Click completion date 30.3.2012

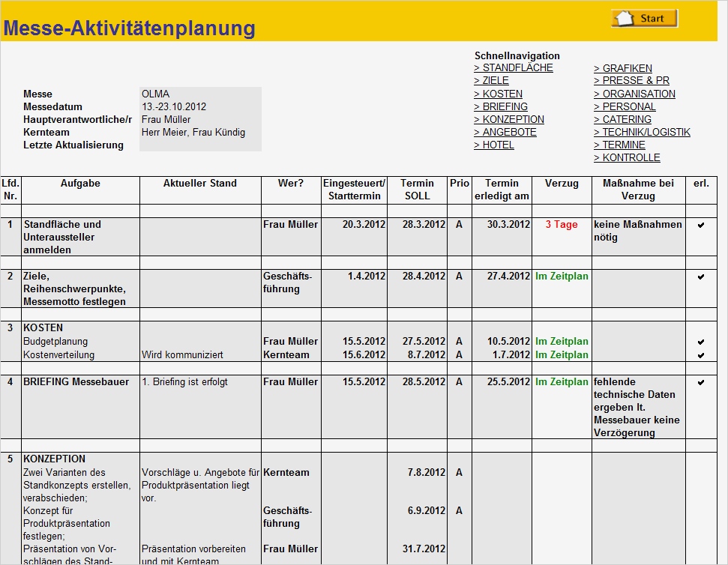tap(508, 225)
